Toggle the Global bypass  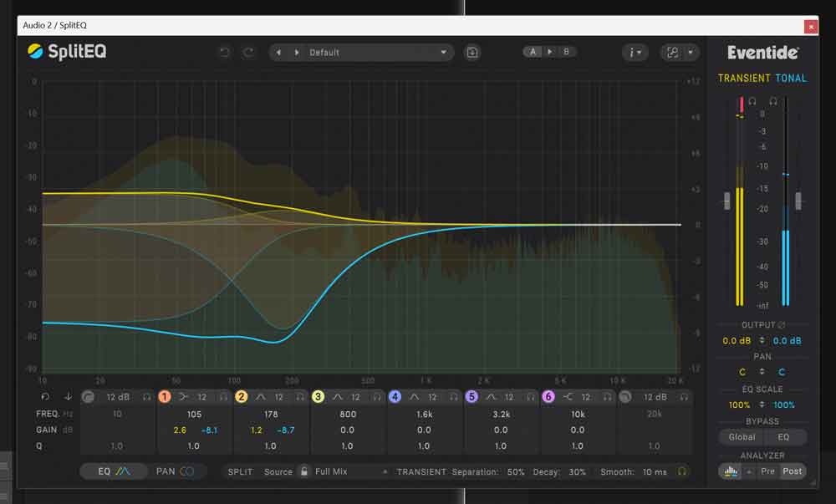click(741, 437)
